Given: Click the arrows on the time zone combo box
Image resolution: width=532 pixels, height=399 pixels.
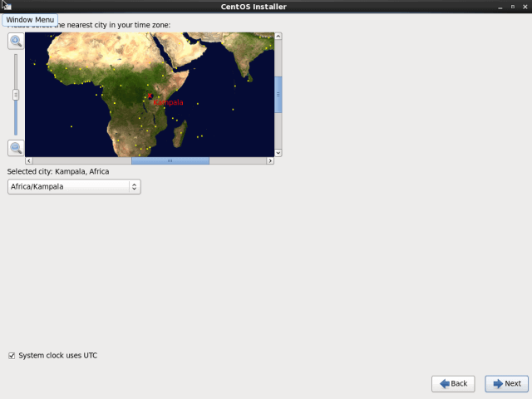Looking at the screenshot, I should (x=134, y=187).
